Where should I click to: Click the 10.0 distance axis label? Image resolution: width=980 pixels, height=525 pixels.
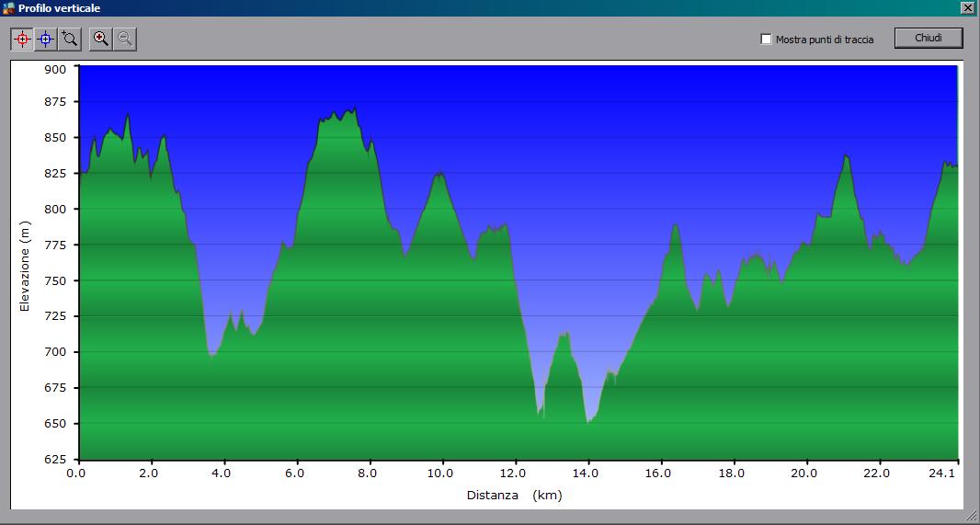pyautogui.click(x=440, y=474)
